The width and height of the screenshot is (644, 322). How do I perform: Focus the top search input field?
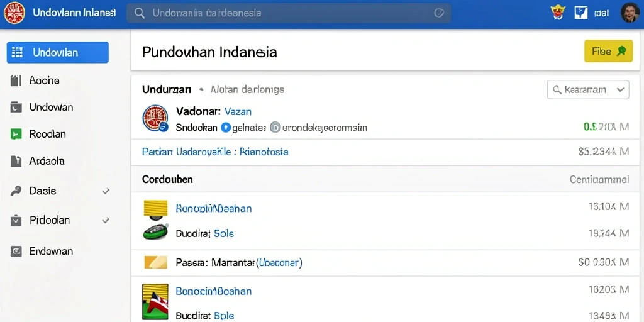[288, 13]
